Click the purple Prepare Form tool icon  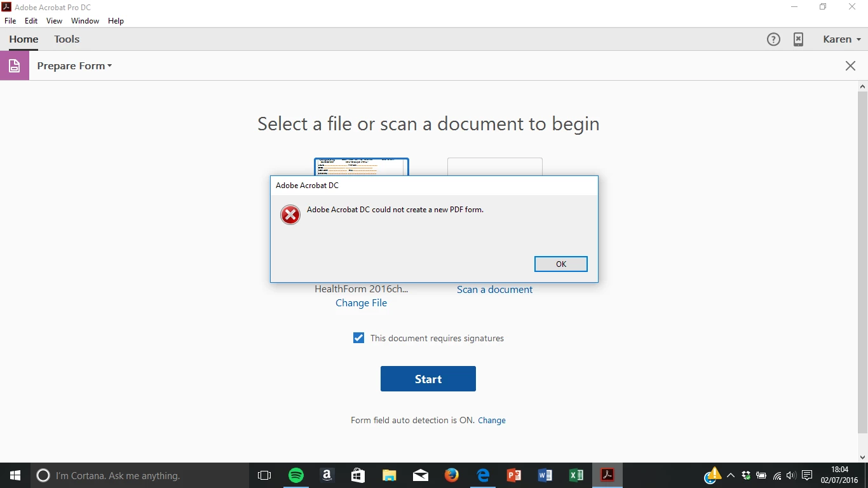pos(15,65)
